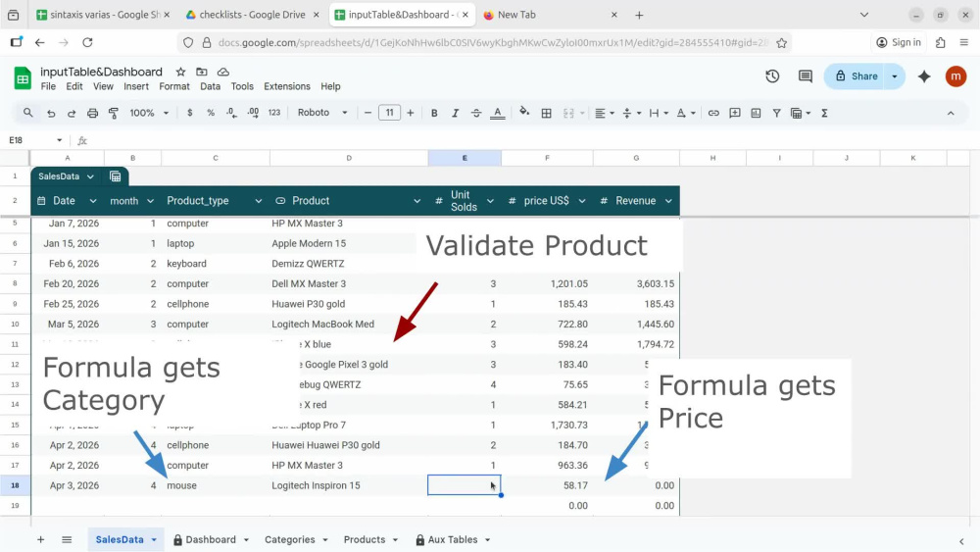
Task: Click the Share button
Action: [857, 76]
